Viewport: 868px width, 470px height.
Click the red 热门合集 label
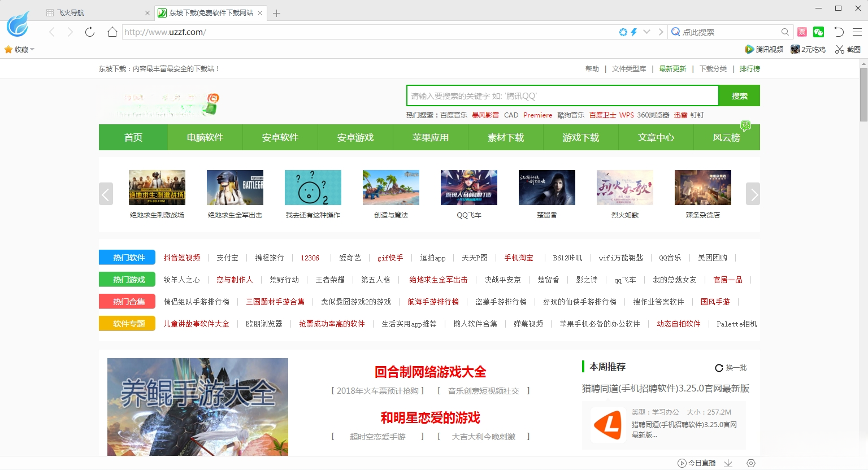[x=127, y=302]
